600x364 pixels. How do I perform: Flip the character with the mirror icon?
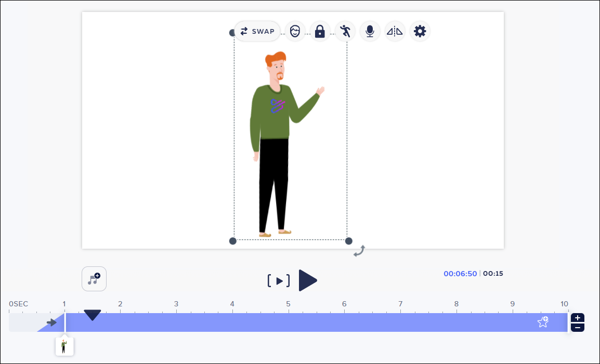click(x=395, y=31)
